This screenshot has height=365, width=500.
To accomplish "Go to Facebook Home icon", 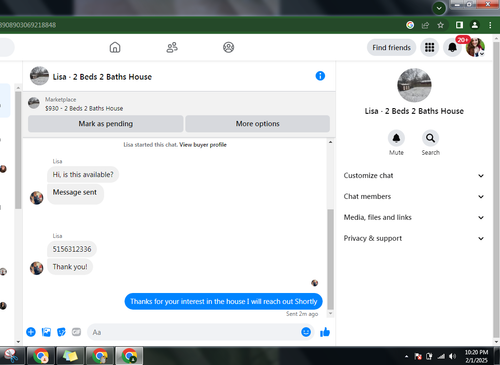I will (x=115, y=47).
